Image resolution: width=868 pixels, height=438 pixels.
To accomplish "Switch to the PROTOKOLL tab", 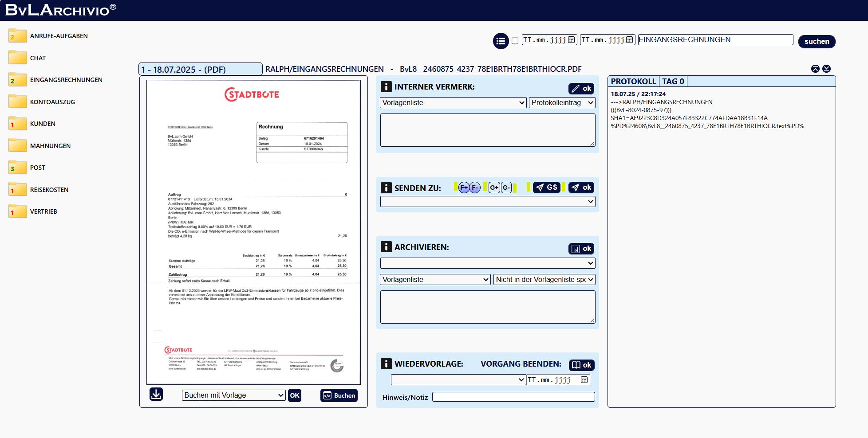I will [x=633, y=82].
